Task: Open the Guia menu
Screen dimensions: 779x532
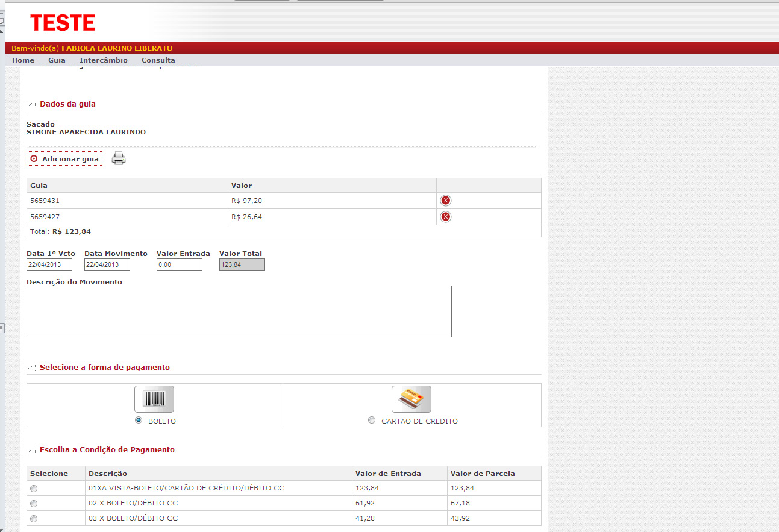Action: (57, 60)
